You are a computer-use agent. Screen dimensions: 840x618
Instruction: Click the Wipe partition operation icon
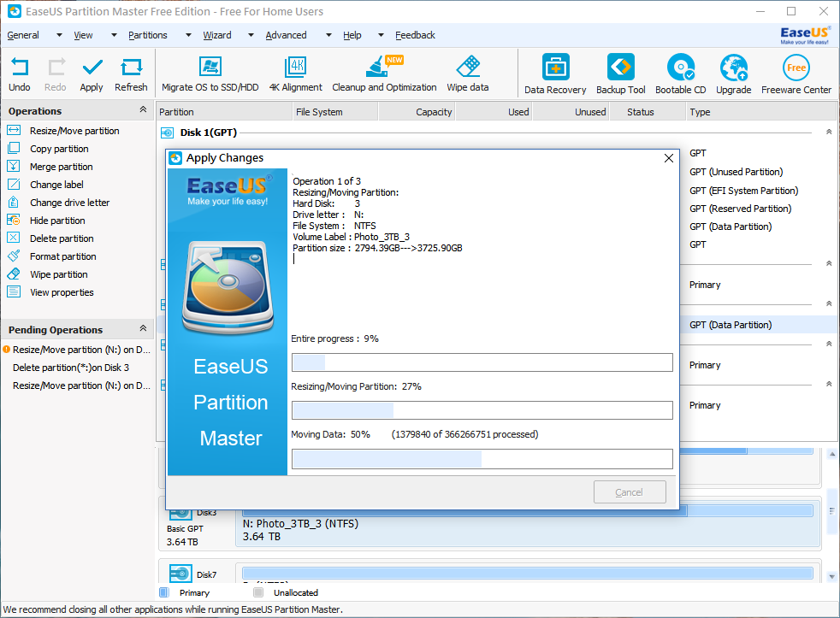tap(14, 274)
